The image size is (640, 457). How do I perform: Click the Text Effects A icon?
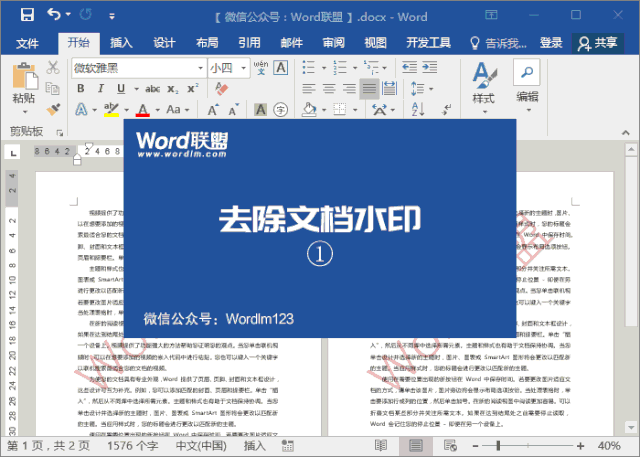pos(81,109)
